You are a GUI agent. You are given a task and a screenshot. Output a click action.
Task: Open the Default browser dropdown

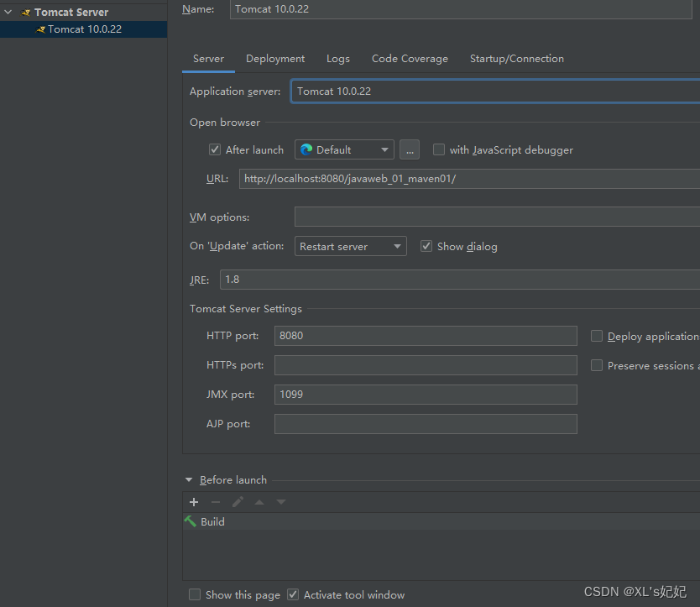pos(344,149)
